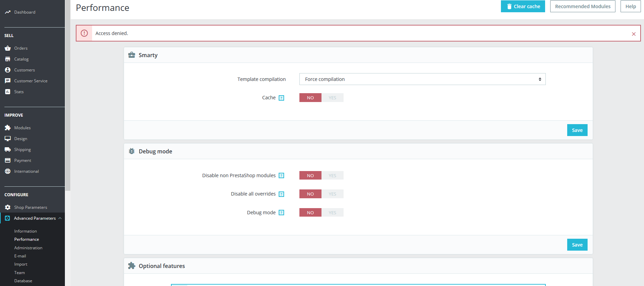Viewport: 644px width, 286px height.
Task: Set Debug mode toggle to NO
Action: [310, 213]
